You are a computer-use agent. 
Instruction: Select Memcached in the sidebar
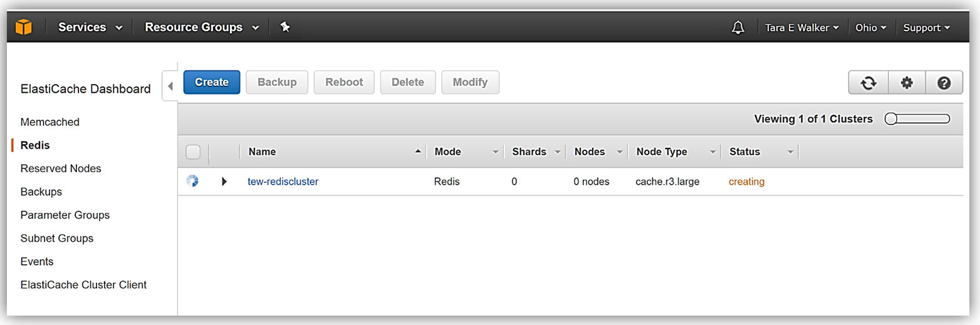point(50,122)
